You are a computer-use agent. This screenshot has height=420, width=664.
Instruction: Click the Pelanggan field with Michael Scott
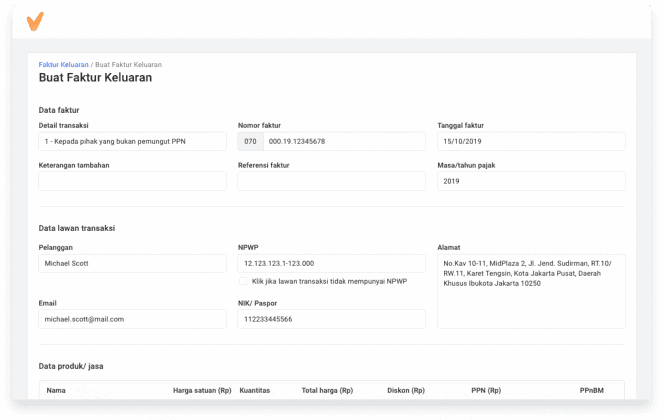pos(132,263)
